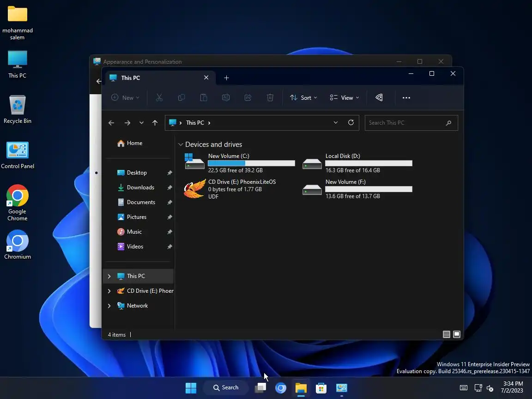Click the taskbar Search box
The image size is (532, 399).
pyautogui.click(x=226, y=387)
